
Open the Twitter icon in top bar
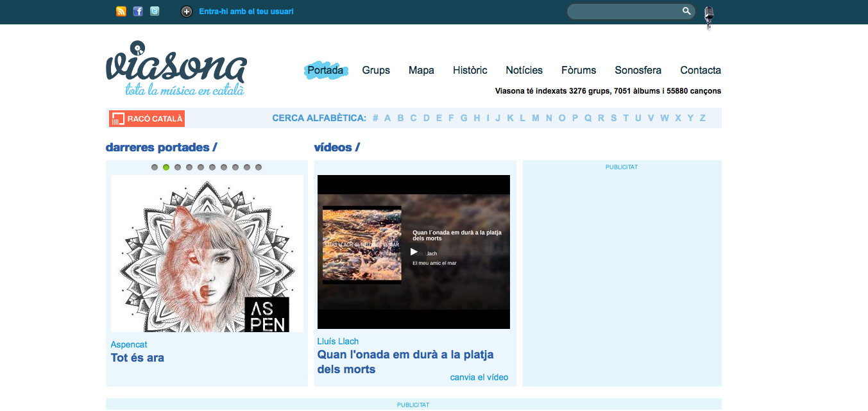point(155,12)
